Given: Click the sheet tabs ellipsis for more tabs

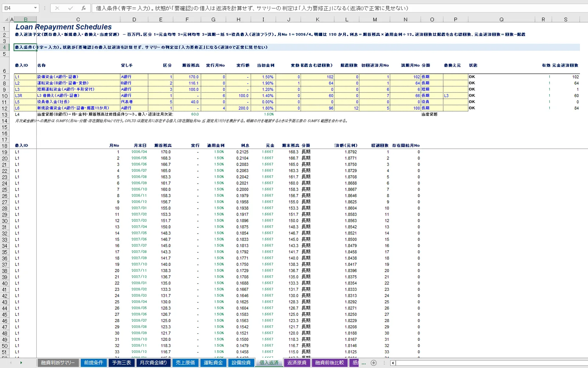Looking at the screenshot, I should point(364,363).
